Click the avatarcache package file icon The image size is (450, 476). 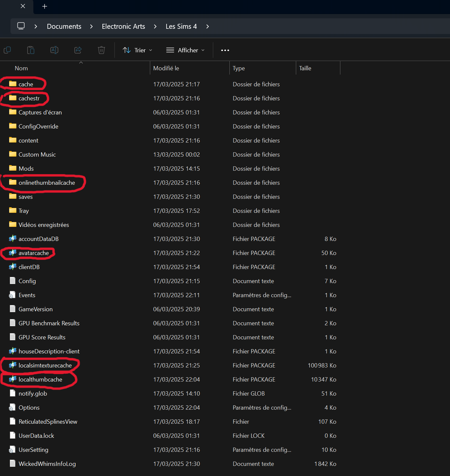pos(13,253)
